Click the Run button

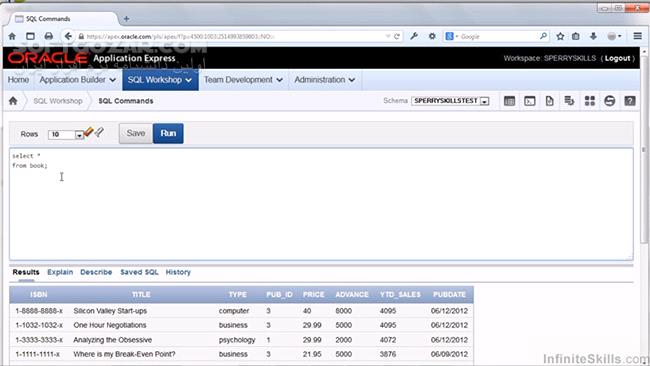[168, 133]
